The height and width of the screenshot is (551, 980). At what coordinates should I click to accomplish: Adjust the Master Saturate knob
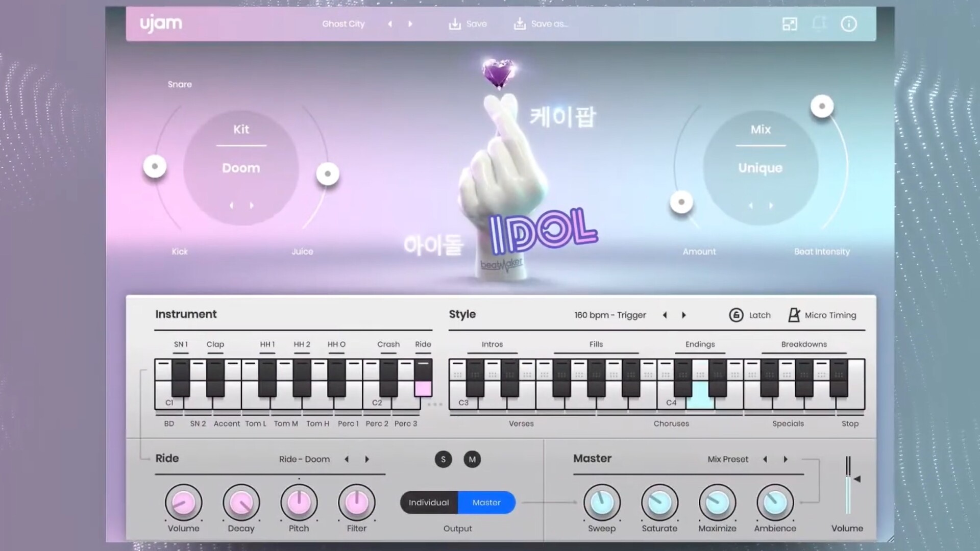click(659, 503)
